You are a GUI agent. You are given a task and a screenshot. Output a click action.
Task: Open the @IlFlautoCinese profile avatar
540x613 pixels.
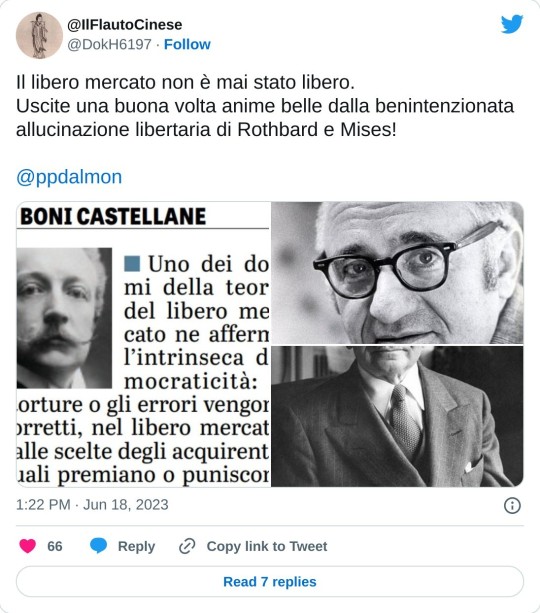click(x=39, y=35)
